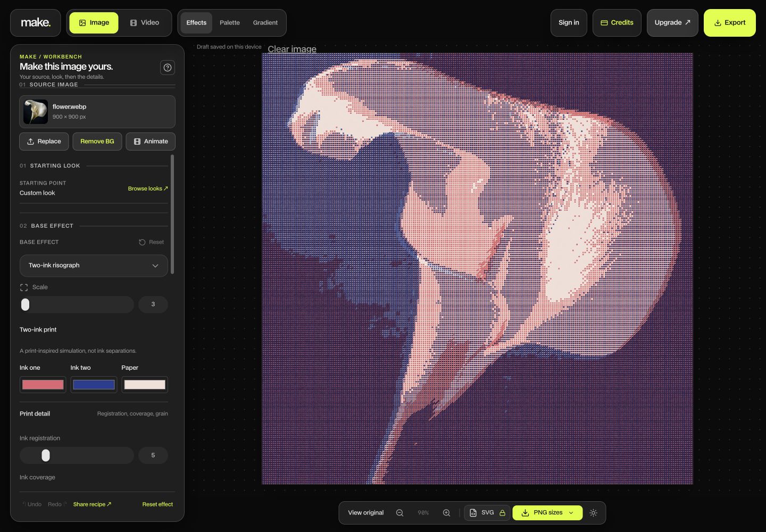This screenshot has width=766, height=532.
Task: Click the Ink one pink swatch
Action: click(x=43, y=385)
